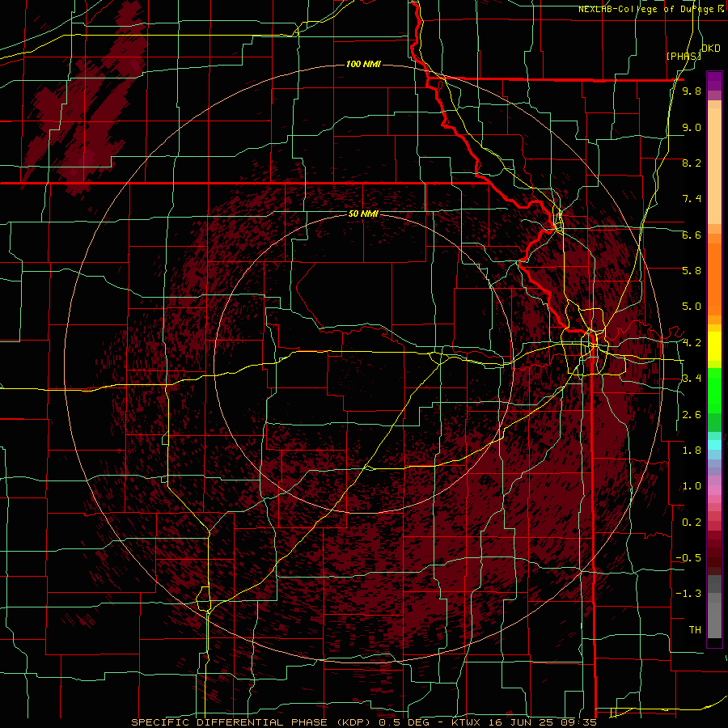
Task: Click the orange segment of the color bar
Action: (714, 277)
